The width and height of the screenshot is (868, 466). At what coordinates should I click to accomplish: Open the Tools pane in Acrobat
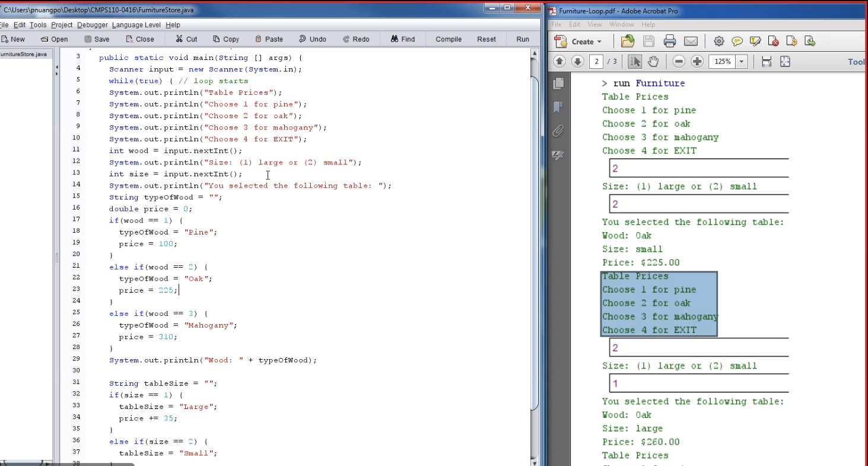857,62
